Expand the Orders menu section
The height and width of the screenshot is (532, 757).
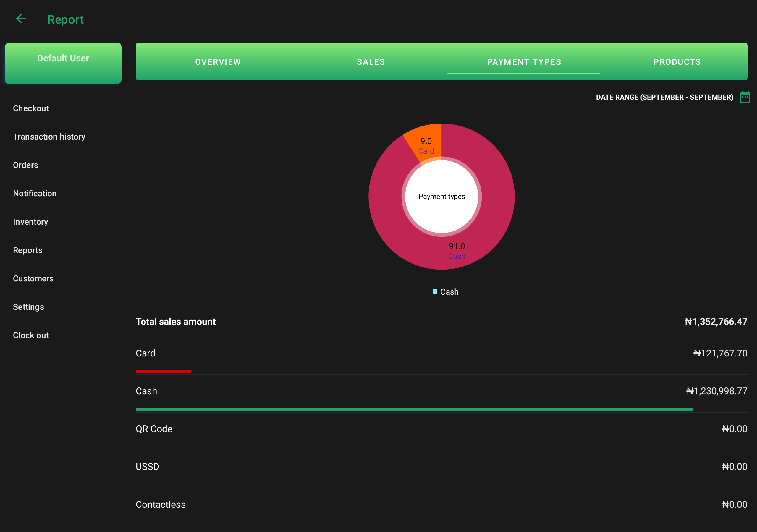[x=25, y=165]
